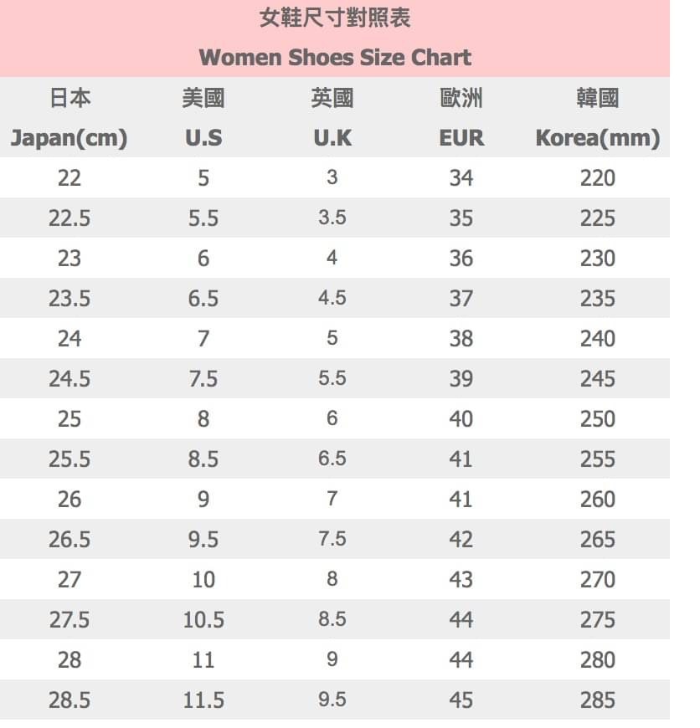The image size is (700, 728).
Task: Select the Japan(cm) column header
Action: [x=69, y=138]
